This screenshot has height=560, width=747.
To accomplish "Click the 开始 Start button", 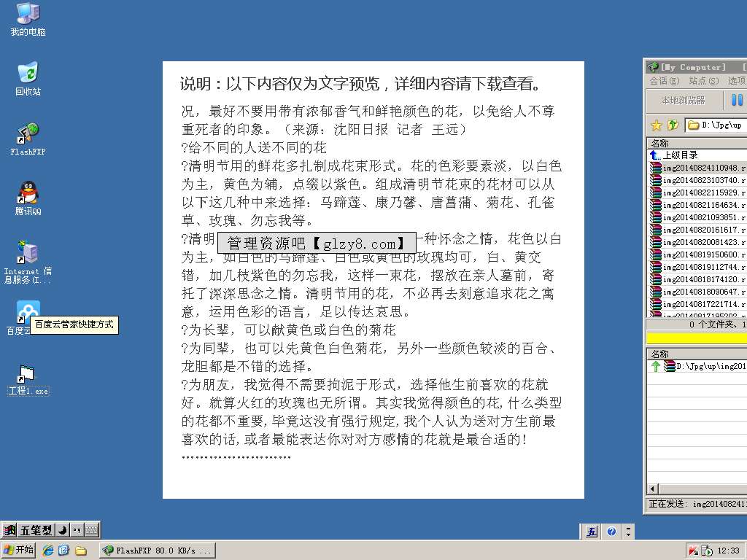I will tap(18, 550).
